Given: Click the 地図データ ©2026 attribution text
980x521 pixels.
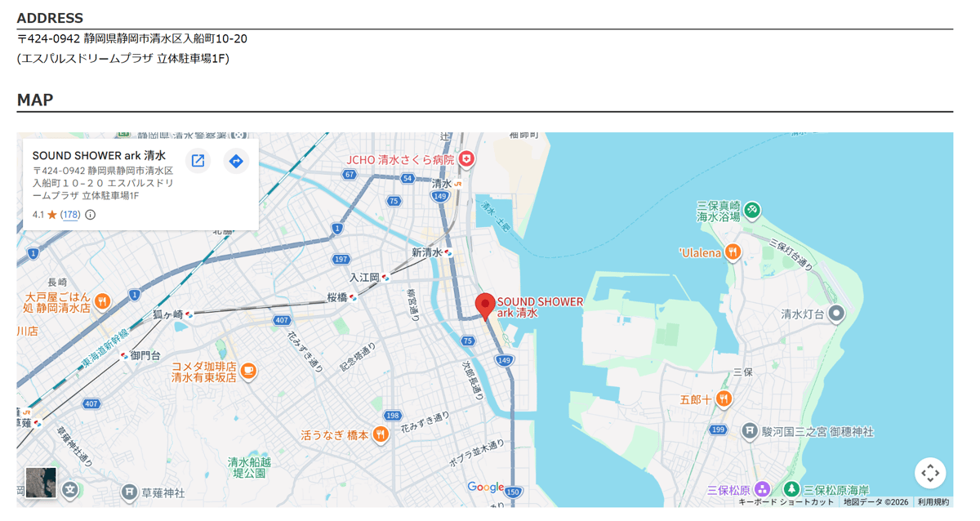Looking at the screenshot, I should click(876, 502).
